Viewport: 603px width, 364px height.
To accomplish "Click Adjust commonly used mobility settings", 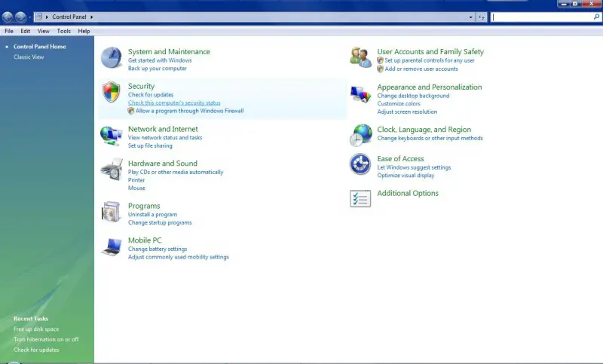I will [179, 257].
